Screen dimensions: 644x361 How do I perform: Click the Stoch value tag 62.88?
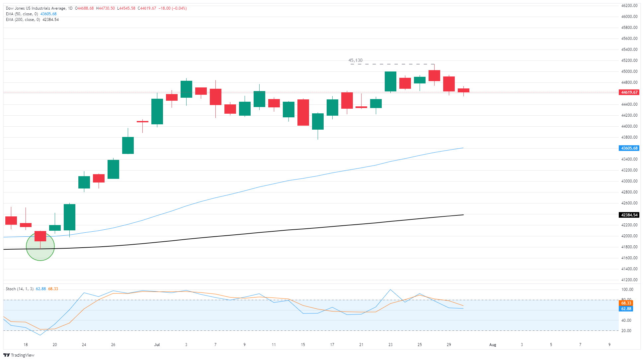[x=626, y=309]
